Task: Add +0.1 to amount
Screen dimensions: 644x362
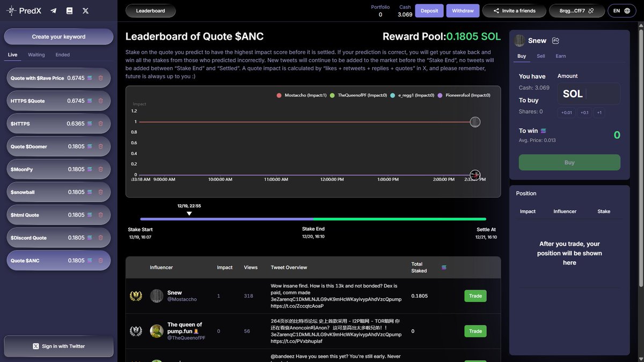Action: click(x=584, y=113)
